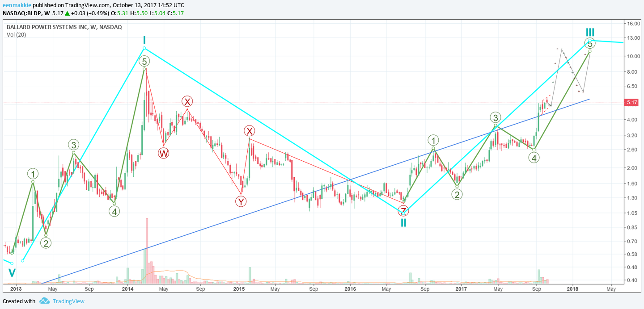Click the 0.40 price axis label

pyautogui.click(x=632, y=280)
